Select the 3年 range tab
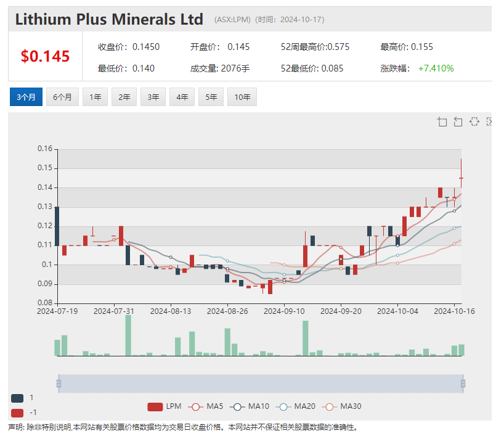This screenshot has width=504, height=444. [x=153, y=97]
